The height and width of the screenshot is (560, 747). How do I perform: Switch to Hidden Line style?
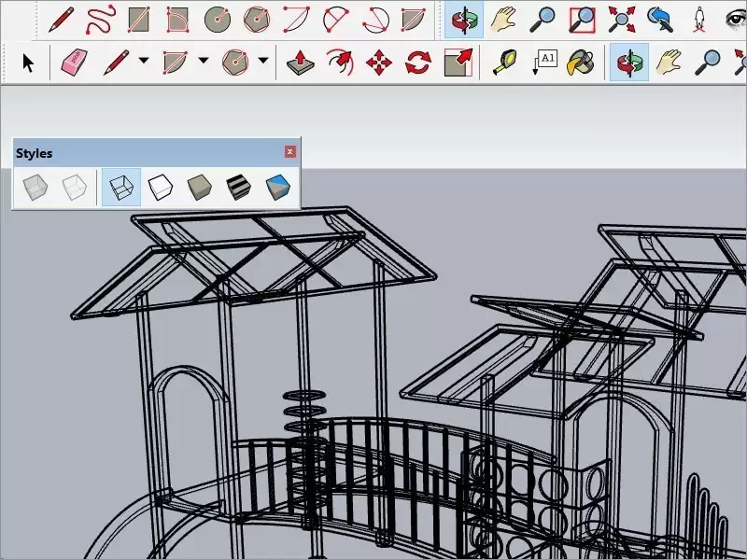(159, 185)
